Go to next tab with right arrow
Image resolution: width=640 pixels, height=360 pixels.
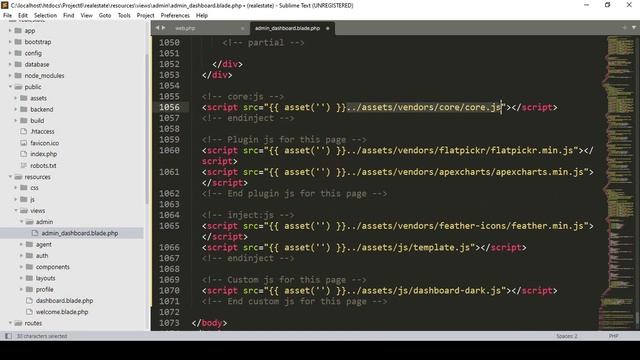164,28
